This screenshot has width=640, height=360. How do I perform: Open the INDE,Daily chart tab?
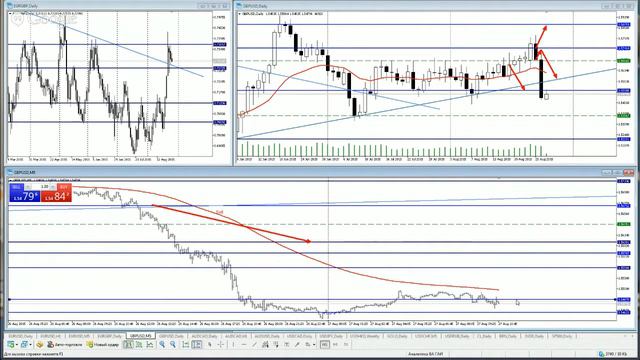pos(533,336)
